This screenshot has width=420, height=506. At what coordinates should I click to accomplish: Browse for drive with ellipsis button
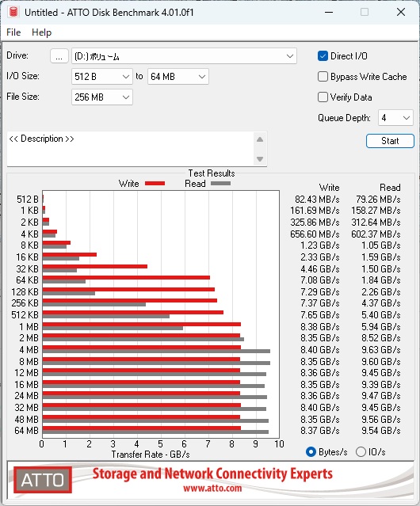click(59, 56)
